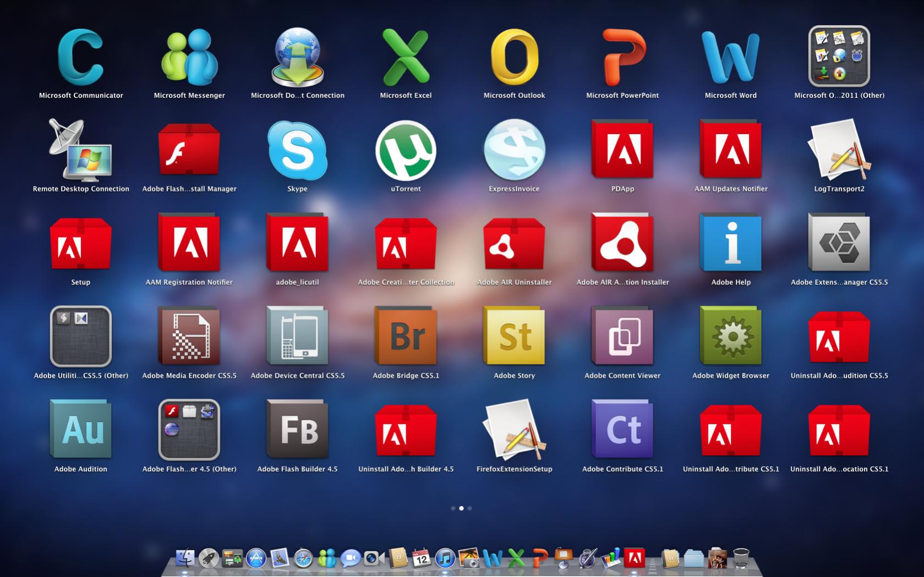Launch Microsoft Messenger in the Launchpad grid
Viewport: 924px width, 577px height.
[189, 57]
